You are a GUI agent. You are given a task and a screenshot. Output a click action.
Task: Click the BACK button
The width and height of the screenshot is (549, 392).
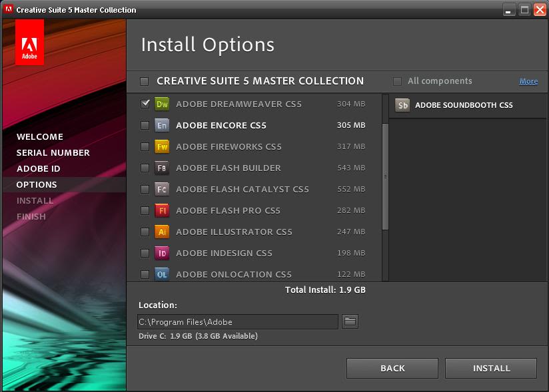(x=392, y=368)
